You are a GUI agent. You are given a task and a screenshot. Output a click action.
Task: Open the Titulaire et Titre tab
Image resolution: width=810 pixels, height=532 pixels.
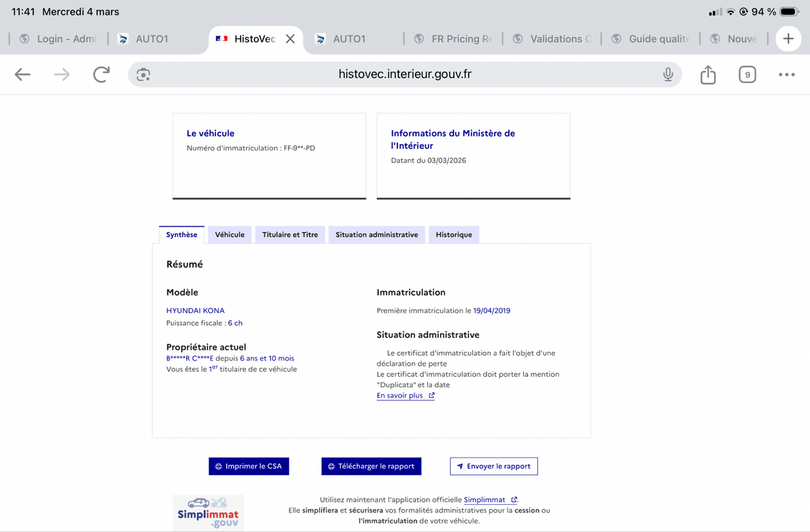pos(290,235)
